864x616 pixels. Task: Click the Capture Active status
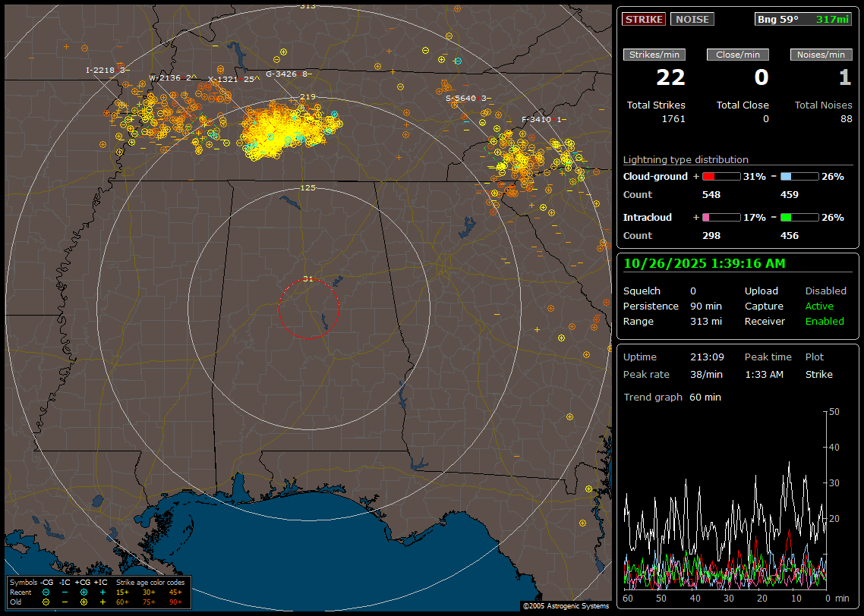pos(819,306)
